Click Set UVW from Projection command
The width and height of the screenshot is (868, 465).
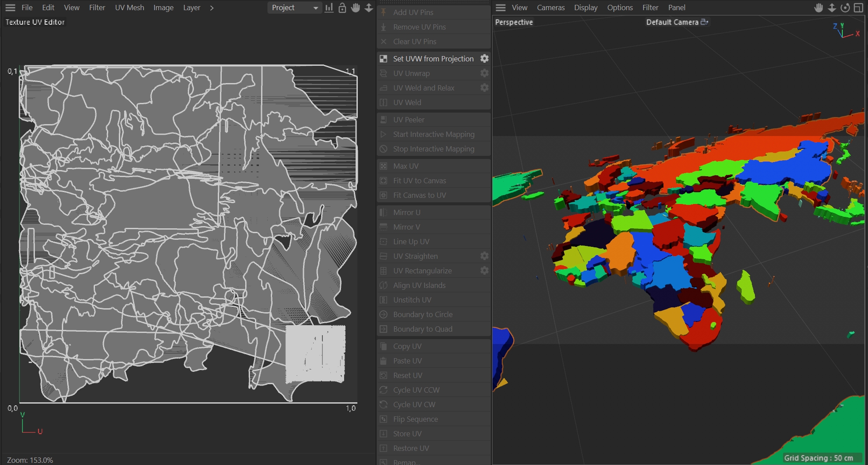pyautogui.click(x=433, y=59)
